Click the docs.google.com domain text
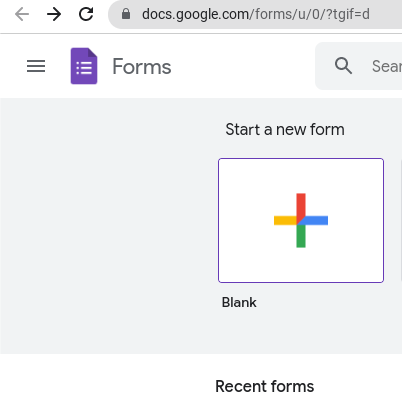This screenshot has height=401, width=402. pos(195,14)
